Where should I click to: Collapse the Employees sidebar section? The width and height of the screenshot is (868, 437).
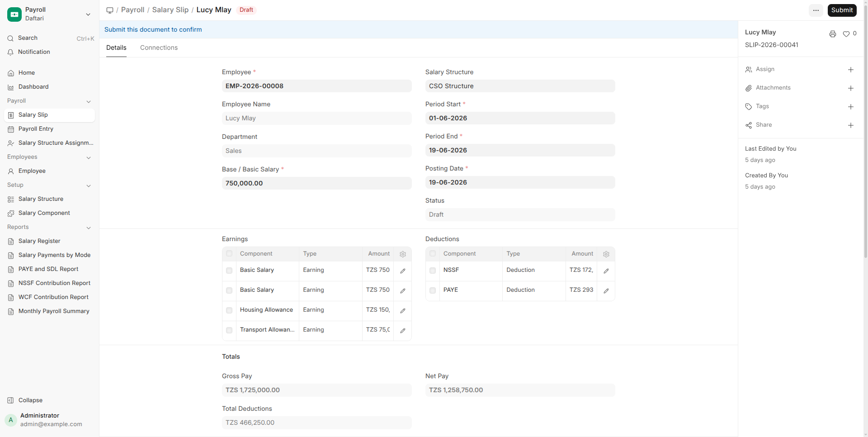coord(89,157)
